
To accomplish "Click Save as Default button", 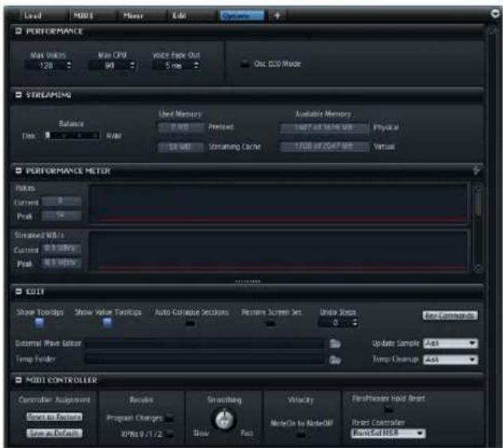I will [x=54, y=433].
